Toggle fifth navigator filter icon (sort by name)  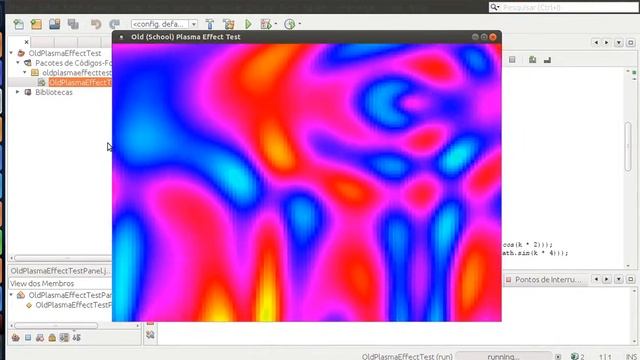(x=64, y=338)
